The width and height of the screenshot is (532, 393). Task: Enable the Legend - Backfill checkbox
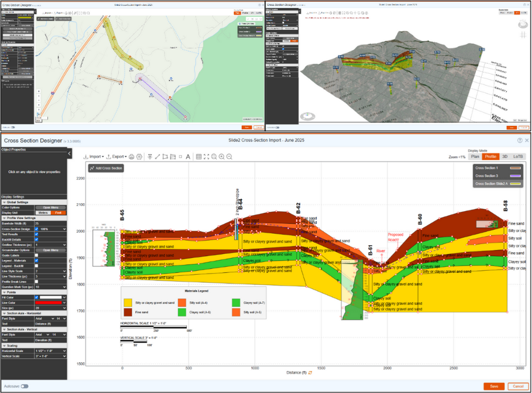tap(37, 265)
